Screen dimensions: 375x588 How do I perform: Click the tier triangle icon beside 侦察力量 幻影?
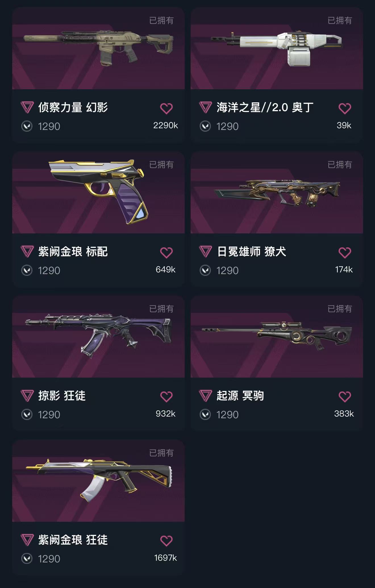[x=27, y=107]
